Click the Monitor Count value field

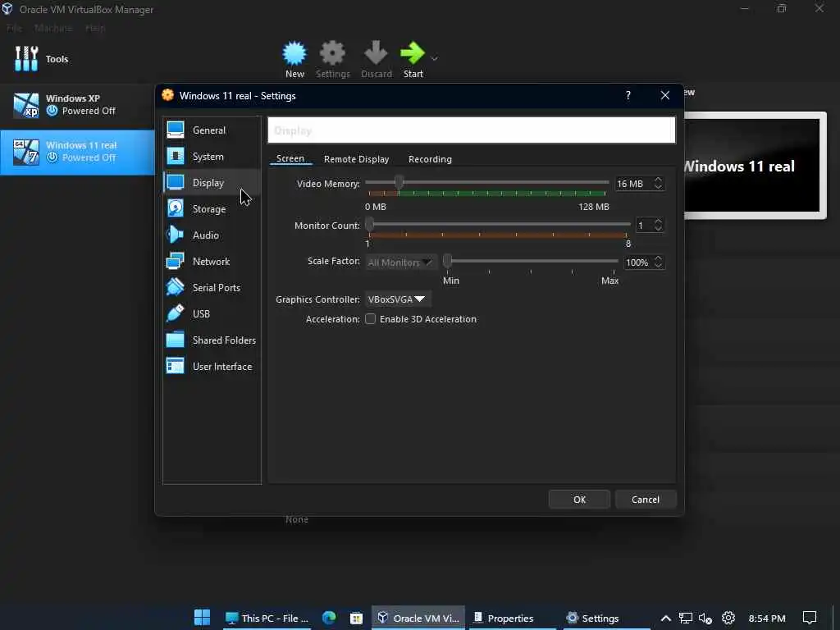[643, 226]
